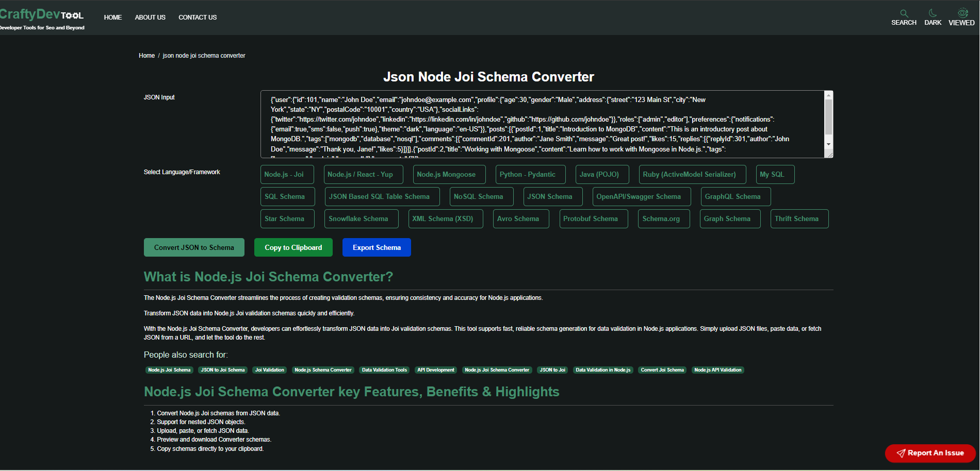
Task: Click the Data Validation Tools tag
Action: [x=384, y=370]
